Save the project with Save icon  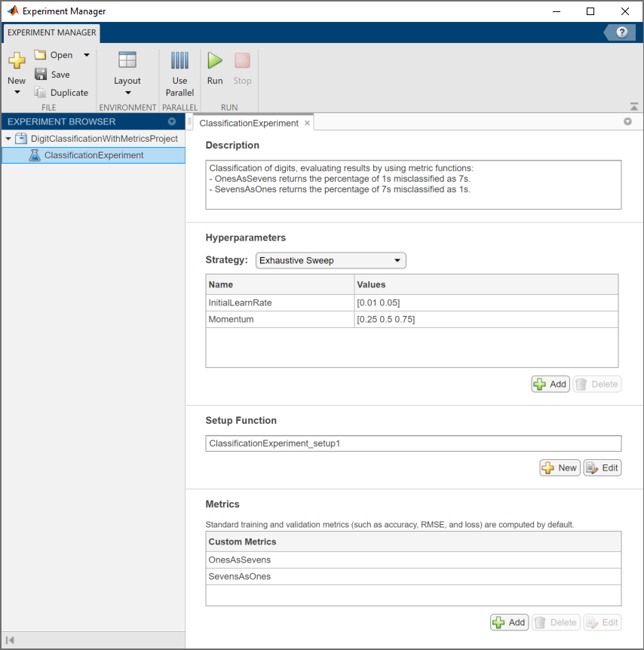41,74
